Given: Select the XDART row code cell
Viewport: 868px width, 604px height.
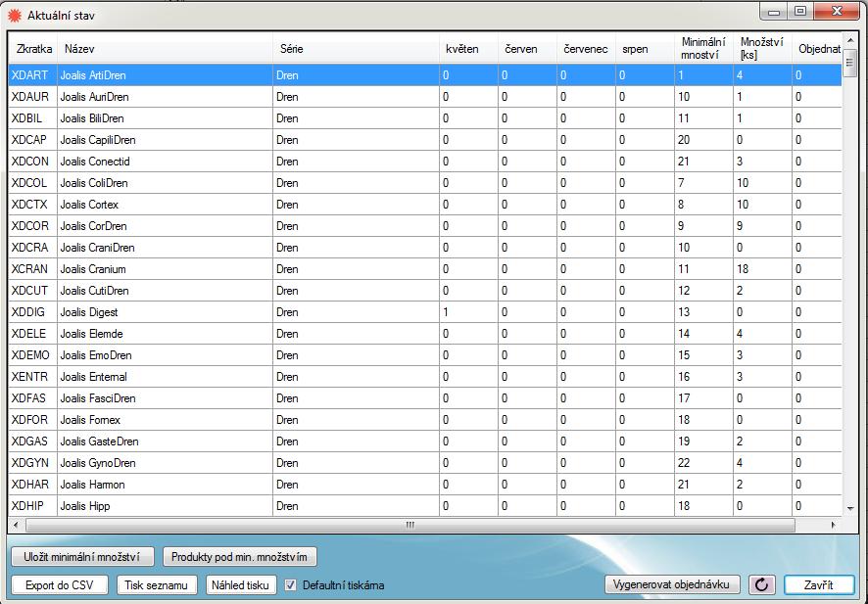Looking at the screenshot, I should tap(32, 75).
